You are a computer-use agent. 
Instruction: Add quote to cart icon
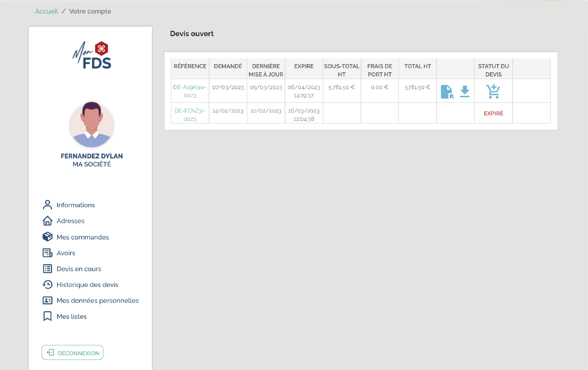click(x=493, y=92)
